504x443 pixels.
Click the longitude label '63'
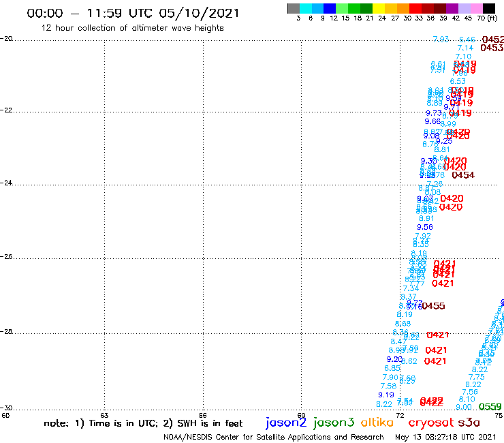104,415
